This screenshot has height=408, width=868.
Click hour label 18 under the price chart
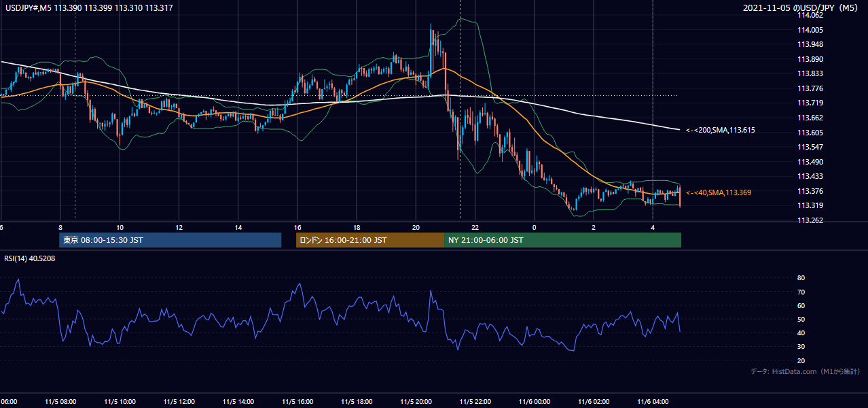pos(357,227)
